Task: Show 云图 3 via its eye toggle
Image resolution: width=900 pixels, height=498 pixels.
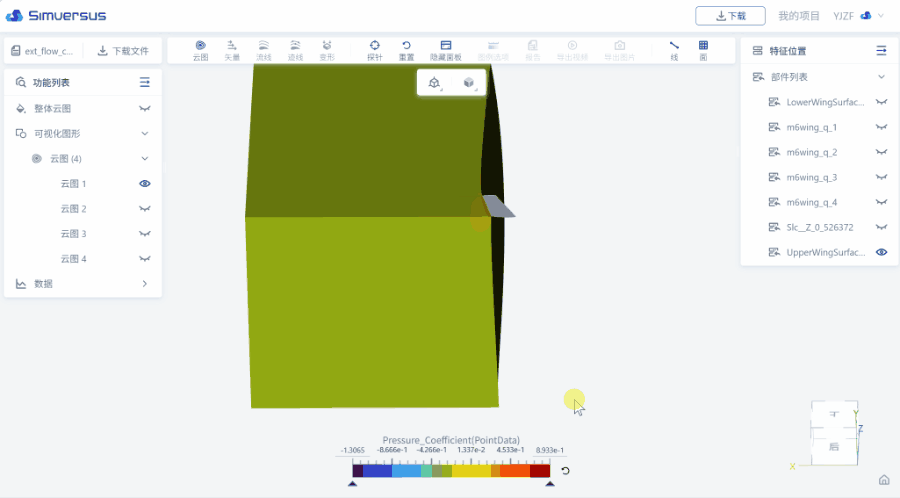Action: coord(145,234)
